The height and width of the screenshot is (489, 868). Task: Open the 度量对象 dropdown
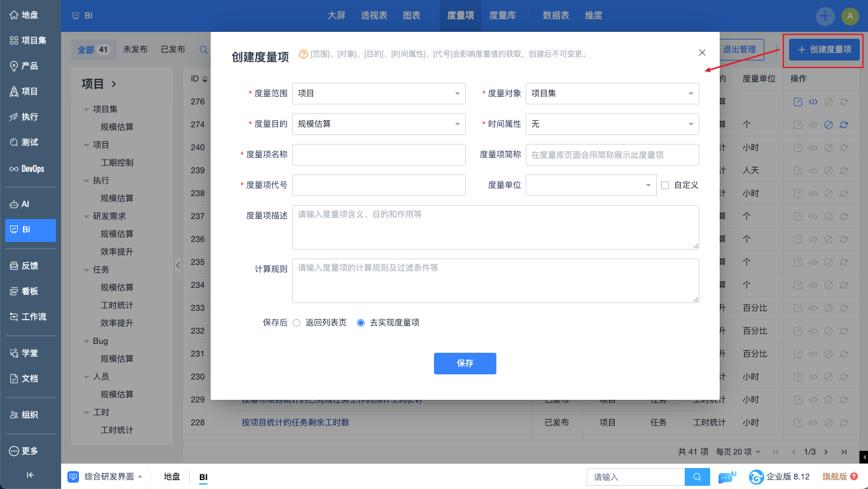click(x=612, y=94)
